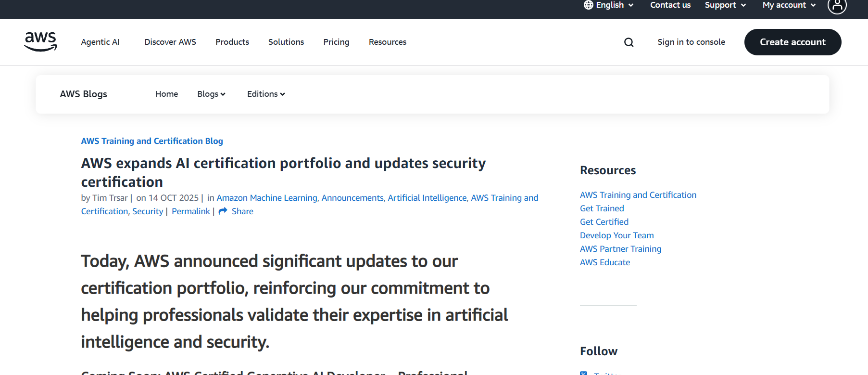Image resolution: width=868 pixels, height=375 pixels.
Task: Open the Get Certified resource link
Action: (x=604, y=222)
